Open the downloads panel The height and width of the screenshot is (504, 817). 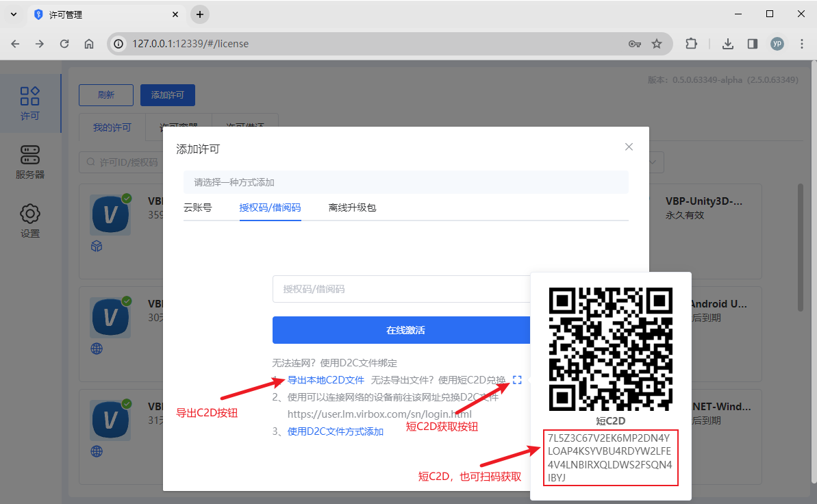click(x=728, y=44)
